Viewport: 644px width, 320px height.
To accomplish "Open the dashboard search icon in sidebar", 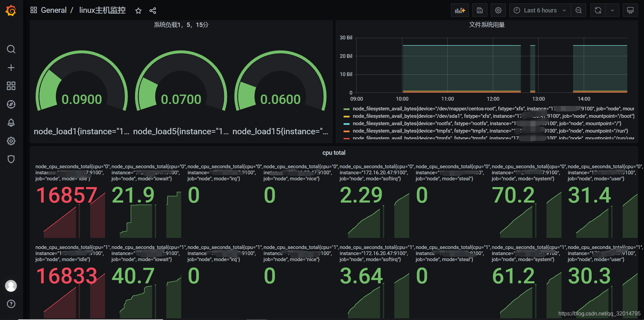I will click(11, 49).
